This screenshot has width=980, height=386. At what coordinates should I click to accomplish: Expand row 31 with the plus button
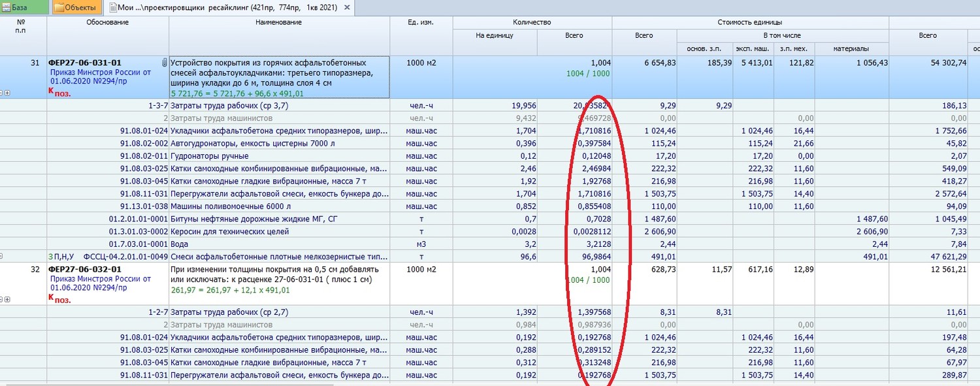(x=7, y=93)
